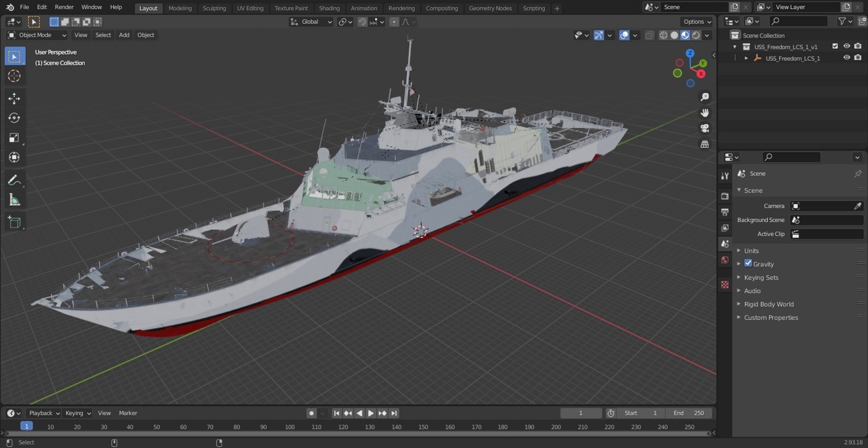Switch to solid viewport shading
868x448 pixels.
[x=674, y=35]
